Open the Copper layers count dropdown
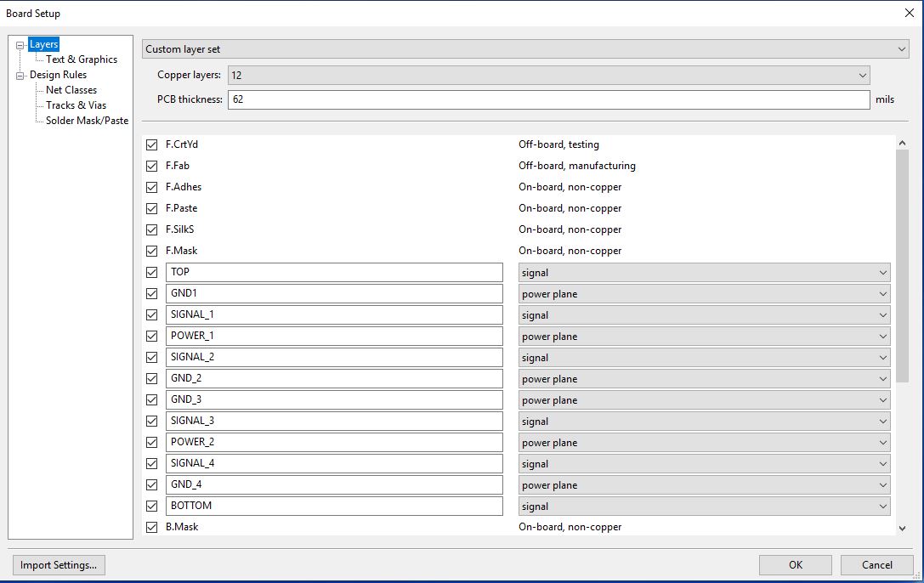This screenshot has height=583, width=924. point(547,76)
